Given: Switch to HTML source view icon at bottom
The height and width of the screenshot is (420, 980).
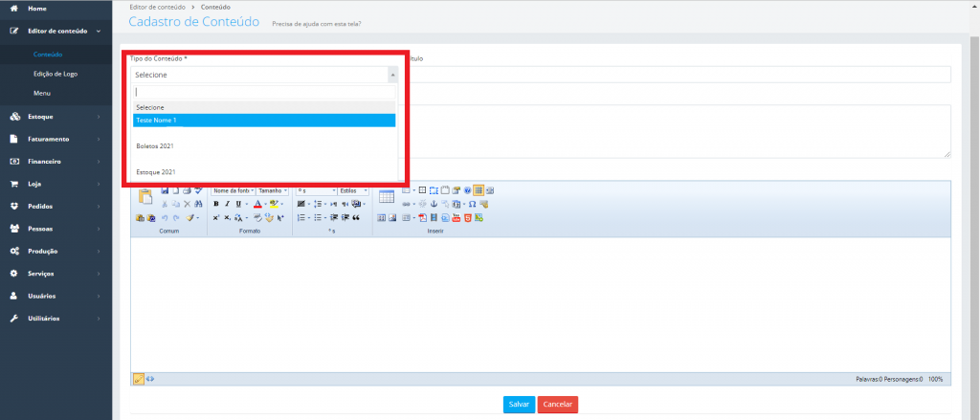Looking at the screenshot, I should pyautogui.click(x=150, y=379).
